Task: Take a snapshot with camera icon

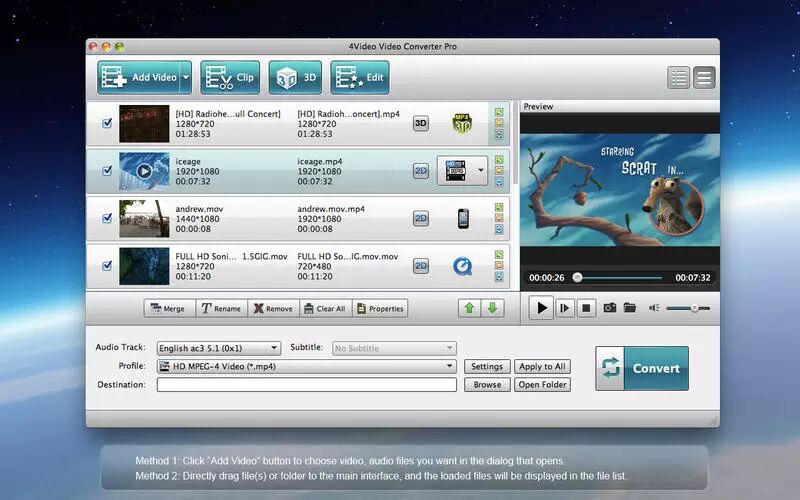Action: coord(610,308)
